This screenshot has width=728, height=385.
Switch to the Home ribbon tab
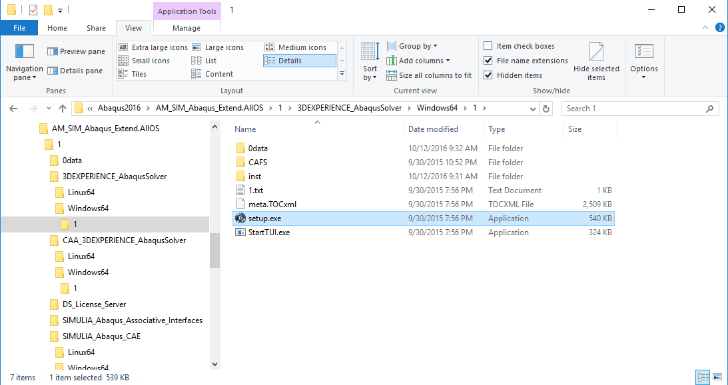click(57, 28)
